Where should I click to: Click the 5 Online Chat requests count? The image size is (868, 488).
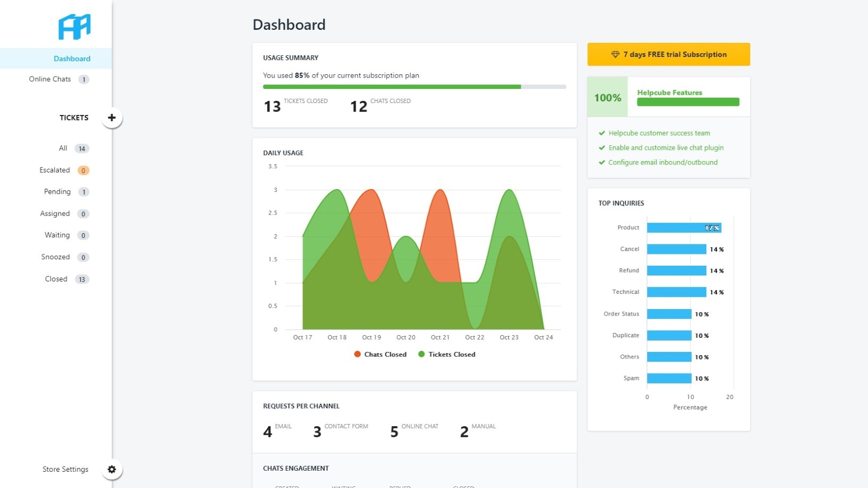pyautogui.click(x=394, y=432)
